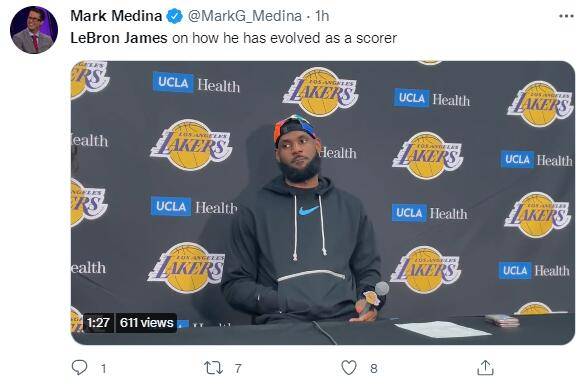Image resolution: width=581 pixels, height=387 pixels.
Task: Like the tweet with the heart icon
Action: pyautogui.click(x=349, y=368)
